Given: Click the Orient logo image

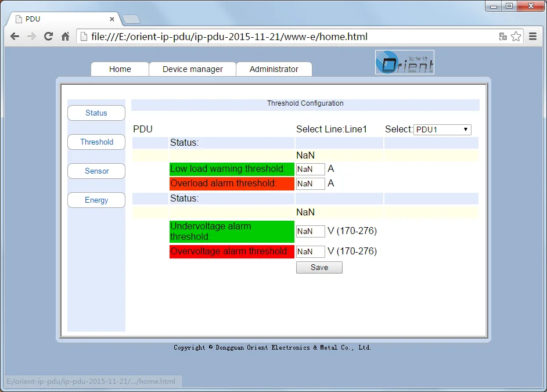Looking at the screenshot, I should [x=404, y=62].
